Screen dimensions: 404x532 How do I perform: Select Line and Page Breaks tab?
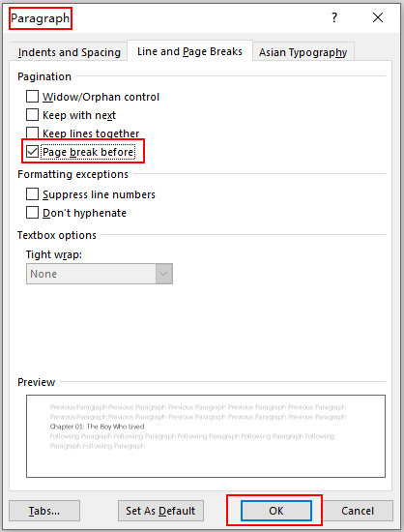(x=189, y=51)
